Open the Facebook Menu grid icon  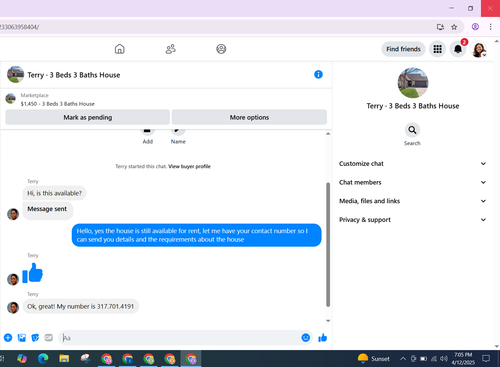click(437, 49)
